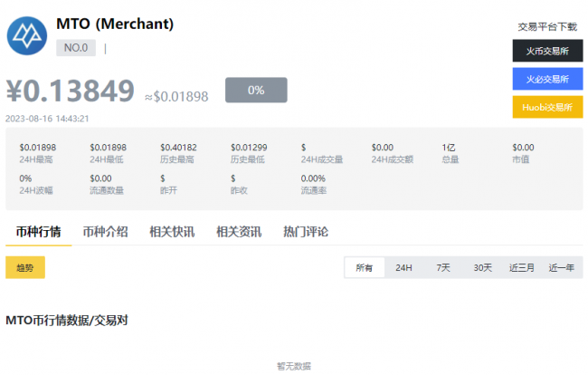This screenshot has width=588, height=375.
Task: Switch to the 热门评论 tab
Action: [306, 232]
